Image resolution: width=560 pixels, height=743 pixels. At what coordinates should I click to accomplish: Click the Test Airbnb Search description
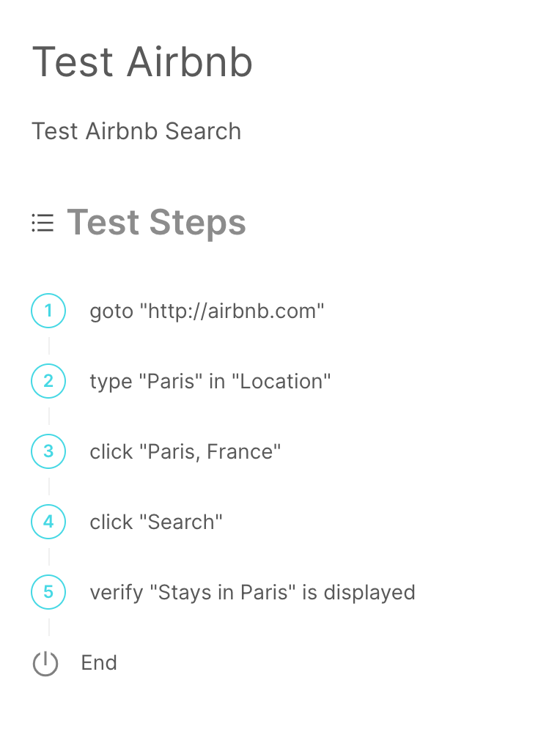[136, 131]
